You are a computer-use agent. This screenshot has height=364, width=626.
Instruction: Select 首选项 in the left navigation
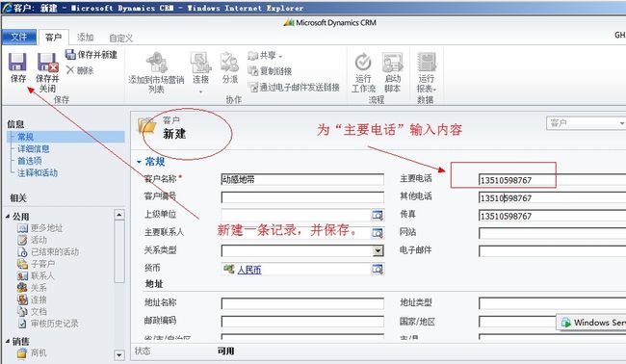(30, 161)
